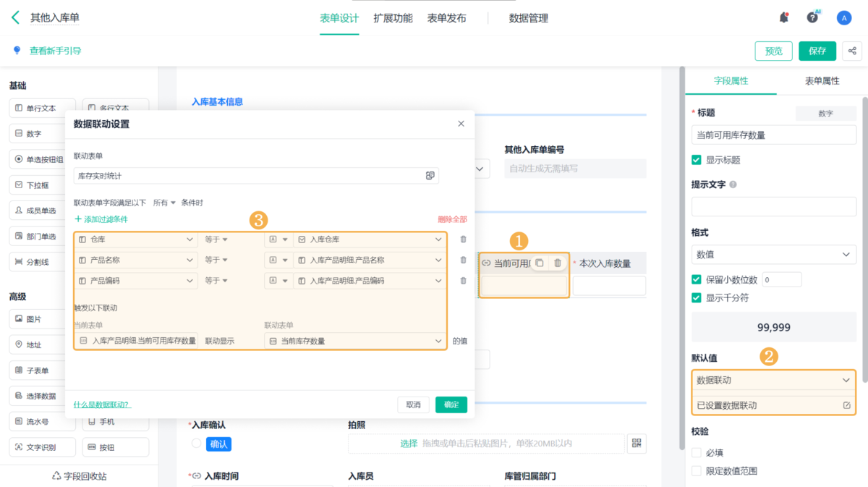Click 删除全部 to remove all conditions

(x=452, y=219)
